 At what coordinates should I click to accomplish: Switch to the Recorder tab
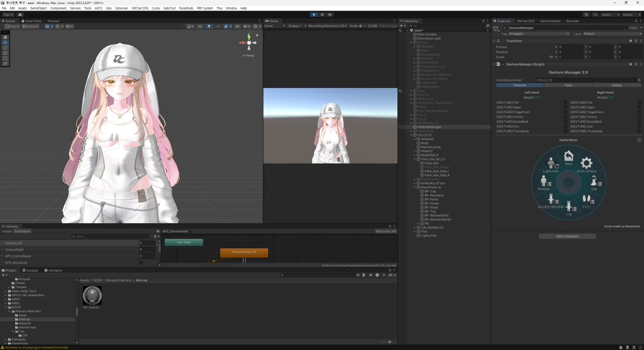click(x=573, y=21)
